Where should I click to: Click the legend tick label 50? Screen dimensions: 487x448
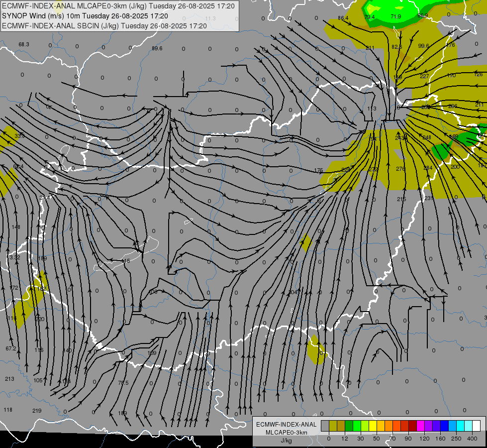pyautogui.click(x=377, y=439)
